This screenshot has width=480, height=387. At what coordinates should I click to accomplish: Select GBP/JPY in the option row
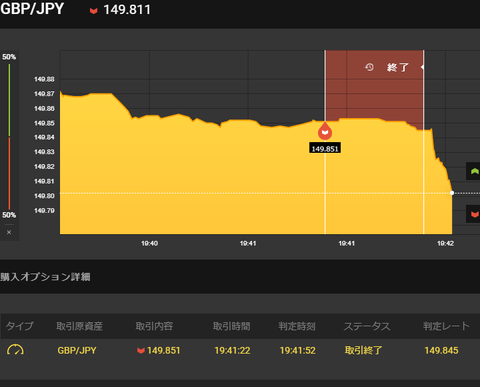pyautogui.click(x=77, y=350)
